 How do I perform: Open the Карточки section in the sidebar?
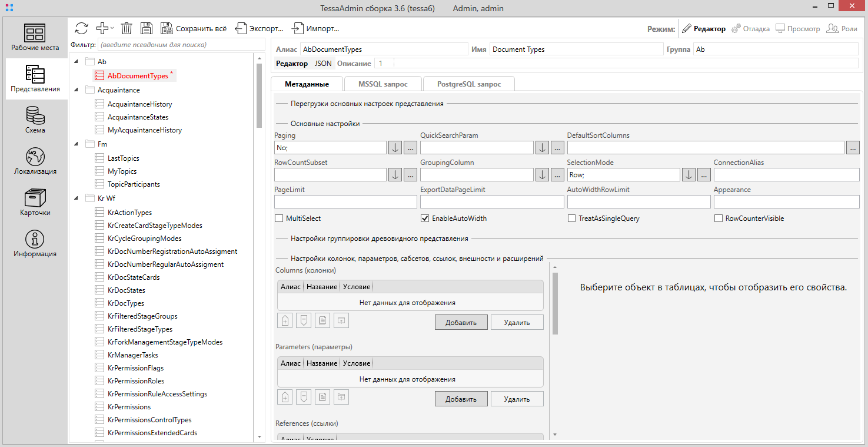[35, 202]
